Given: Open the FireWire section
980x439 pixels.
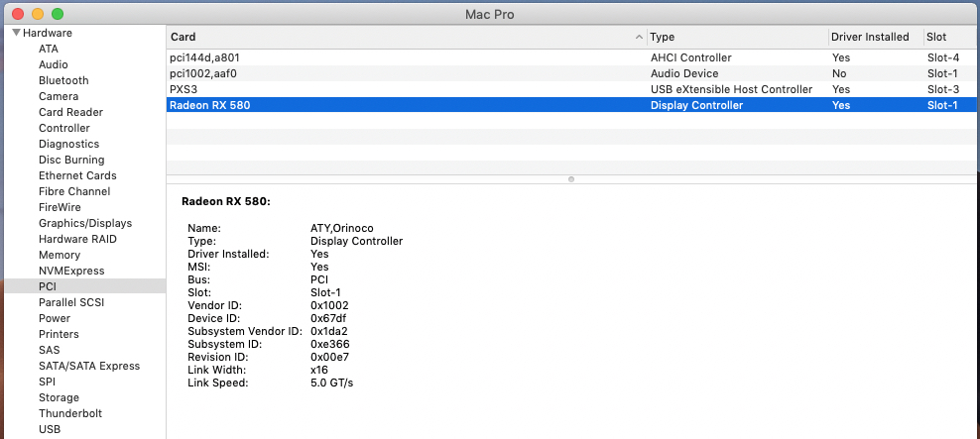Looking at the screenshot, I should (x=60, y=207).
